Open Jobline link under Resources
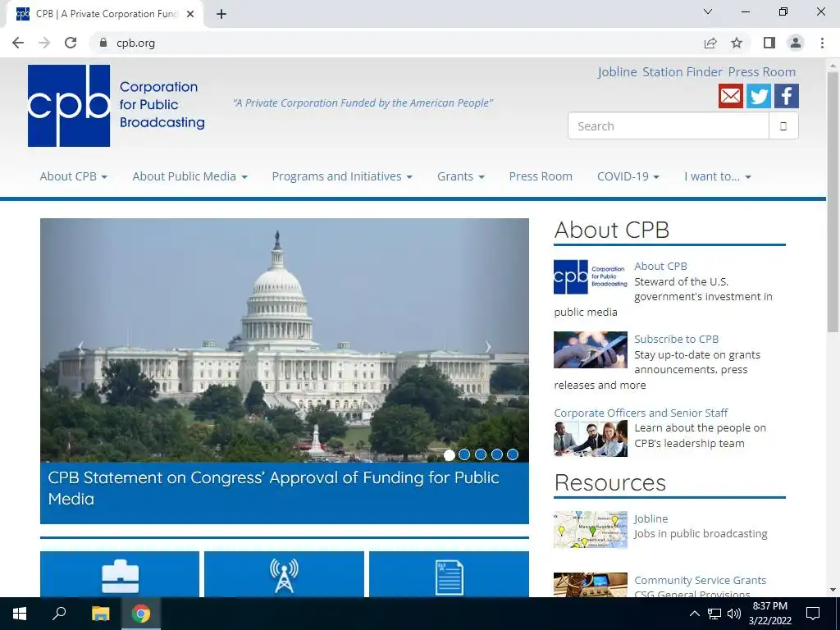 [x=651, y=518]
